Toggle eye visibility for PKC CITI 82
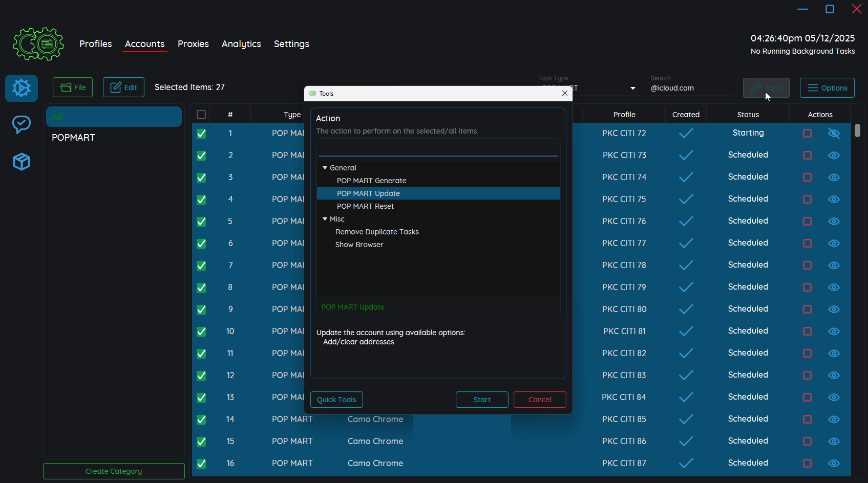 834,353
